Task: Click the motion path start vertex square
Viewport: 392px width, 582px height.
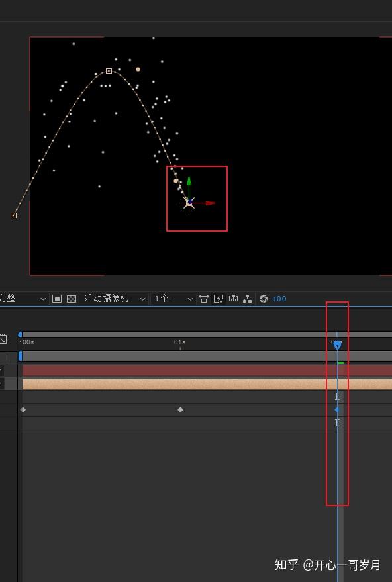Action: [13, 215]
